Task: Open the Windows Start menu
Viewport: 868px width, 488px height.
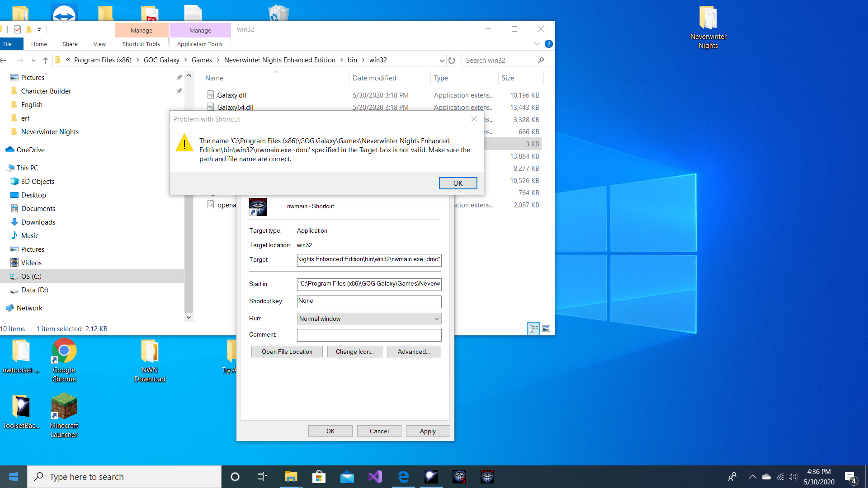Action: [x=13, y=477]
